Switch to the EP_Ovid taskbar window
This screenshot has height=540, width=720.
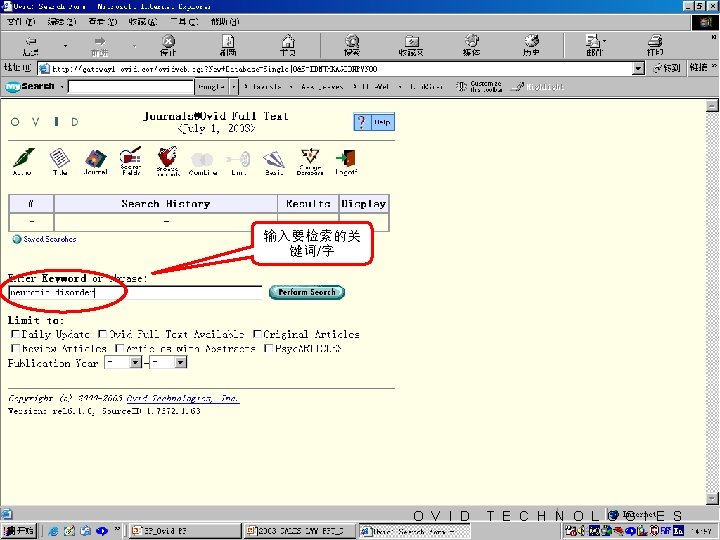(185, 531)
